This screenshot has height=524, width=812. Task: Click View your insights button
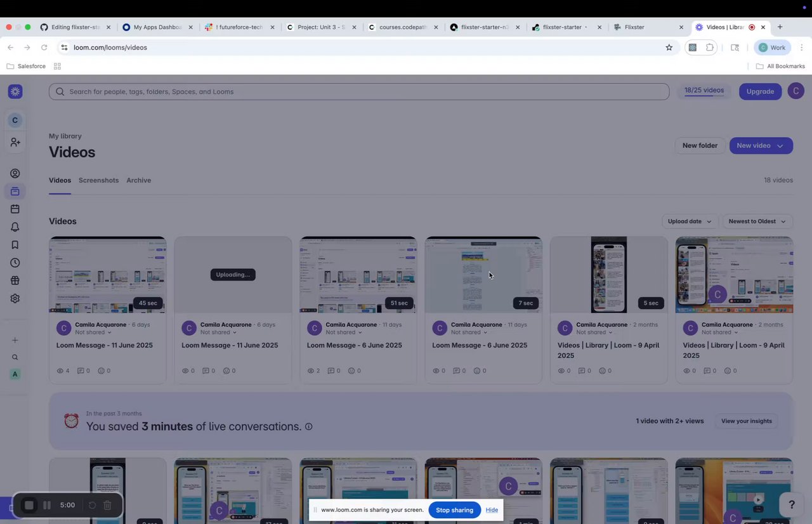(x=746, y=421)
